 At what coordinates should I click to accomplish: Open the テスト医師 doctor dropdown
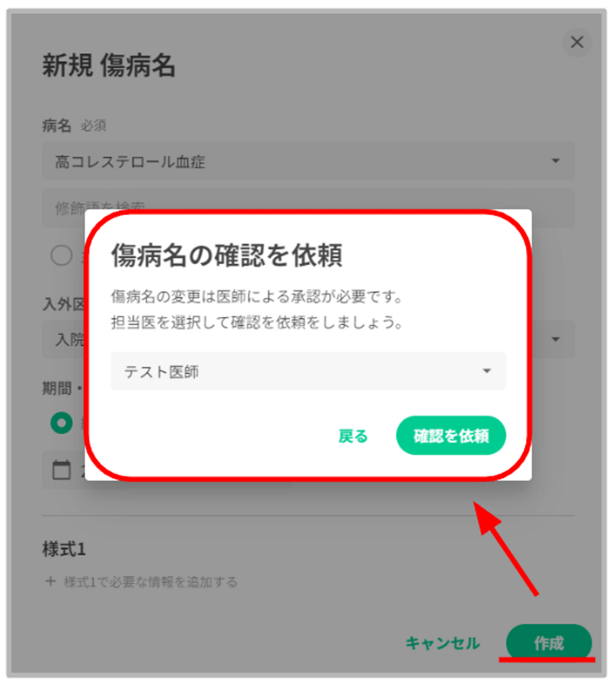[x=308, y=371]
